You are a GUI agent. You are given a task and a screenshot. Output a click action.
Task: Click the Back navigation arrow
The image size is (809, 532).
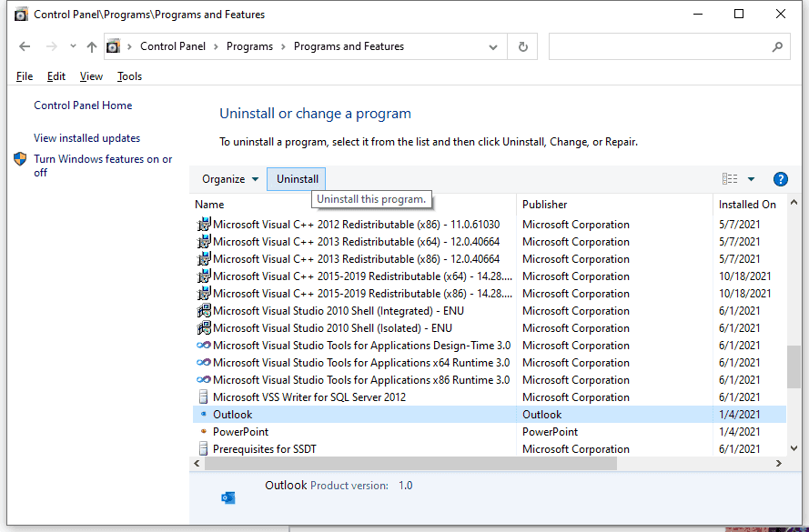25,47
